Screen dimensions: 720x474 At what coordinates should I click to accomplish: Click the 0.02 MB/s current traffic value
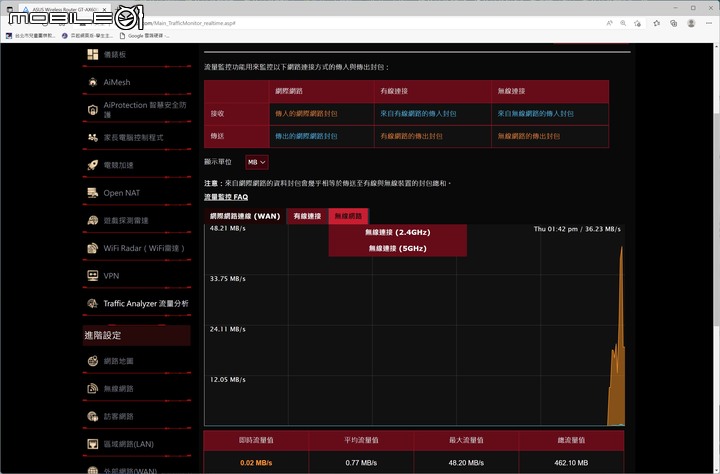click(x=256, y=463)
